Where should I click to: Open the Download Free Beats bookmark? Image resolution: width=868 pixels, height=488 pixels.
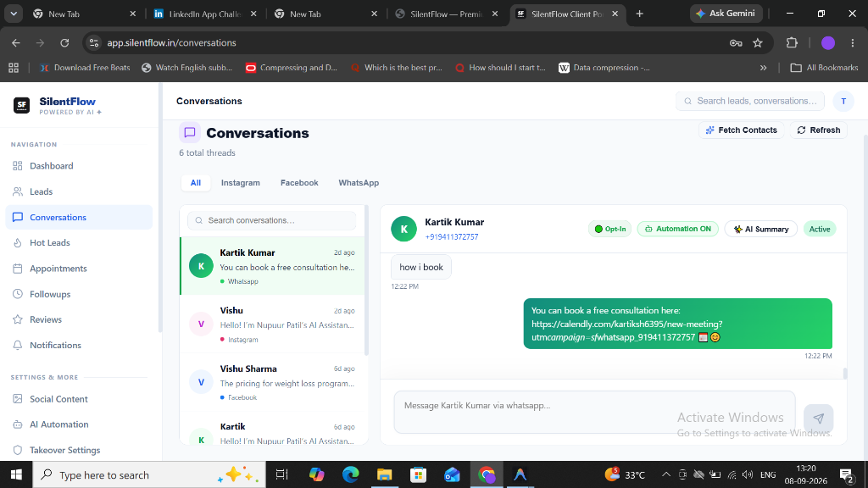[86, 68]
